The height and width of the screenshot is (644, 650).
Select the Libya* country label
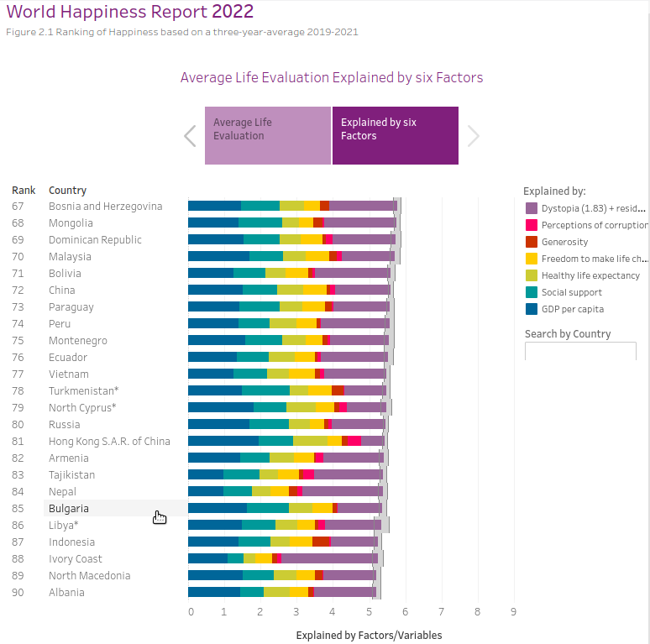tap(64, 526)
